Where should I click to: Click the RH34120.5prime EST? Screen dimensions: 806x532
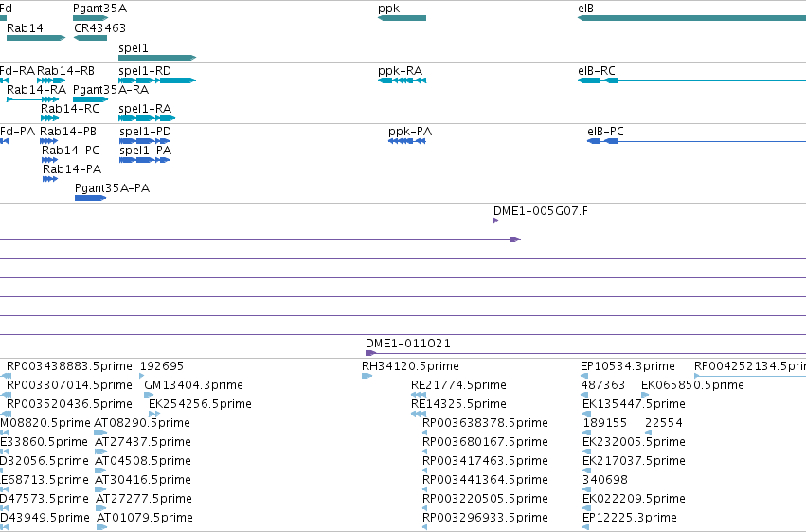(367, 376)
